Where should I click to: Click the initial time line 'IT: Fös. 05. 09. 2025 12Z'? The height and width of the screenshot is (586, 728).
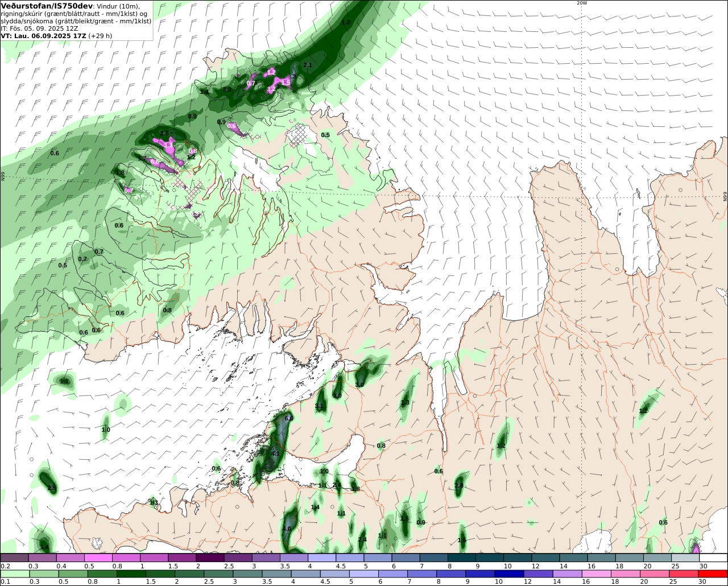pyautogui.click(x=40, y=28)
